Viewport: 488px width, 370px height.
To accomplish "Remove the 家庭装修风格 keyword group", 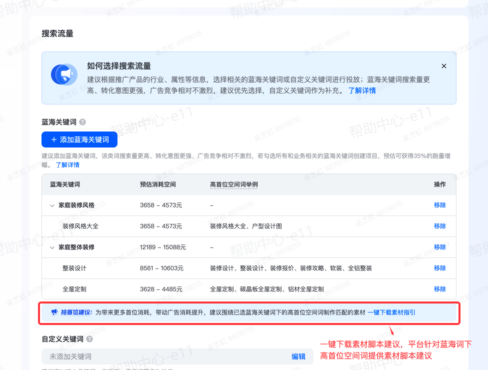I will point(440,205).
